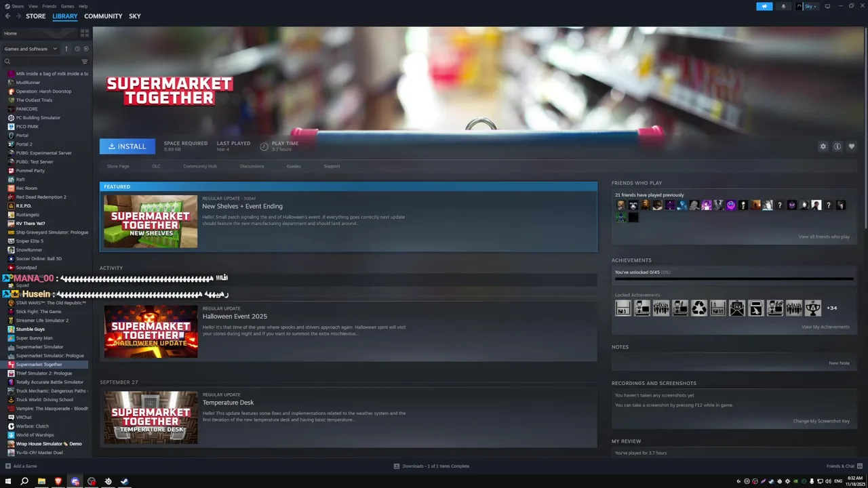Click the main page vertical scrollbar
Image resolution: width=868 pixels, height=488 pixels.
(865, 129)
